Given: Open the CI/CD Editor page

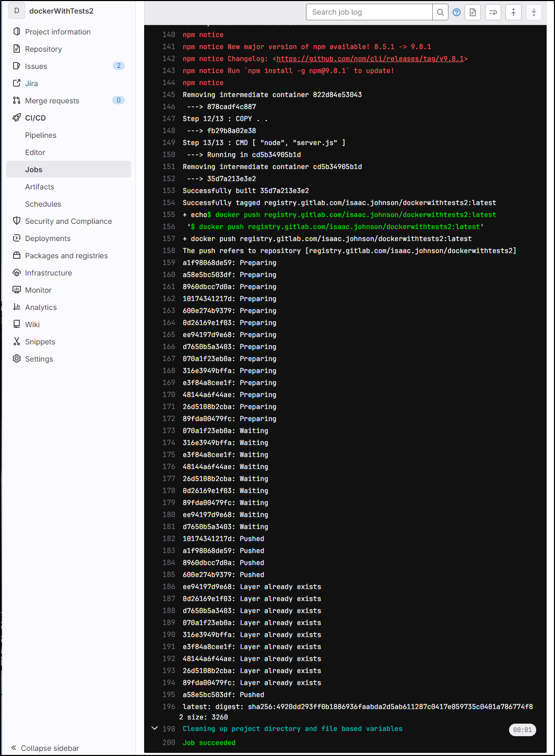Looking at the screenshot, I should tap(35, 152).
